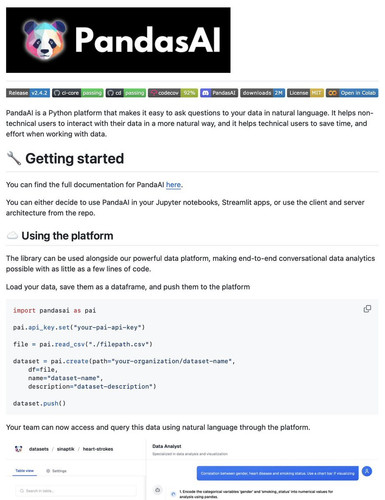The height and width of the screenshot is (500, 385).
Task: Switch to the Table view tab
Action: (x=25, y=471)
